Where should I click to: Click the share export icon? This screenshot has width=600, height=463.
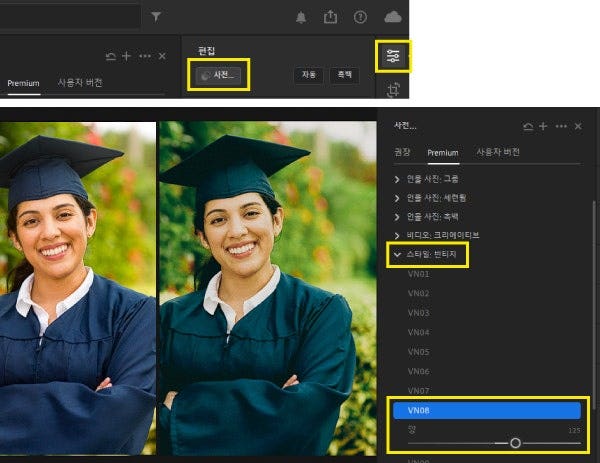pyautogui.click(x=330, y=17)
